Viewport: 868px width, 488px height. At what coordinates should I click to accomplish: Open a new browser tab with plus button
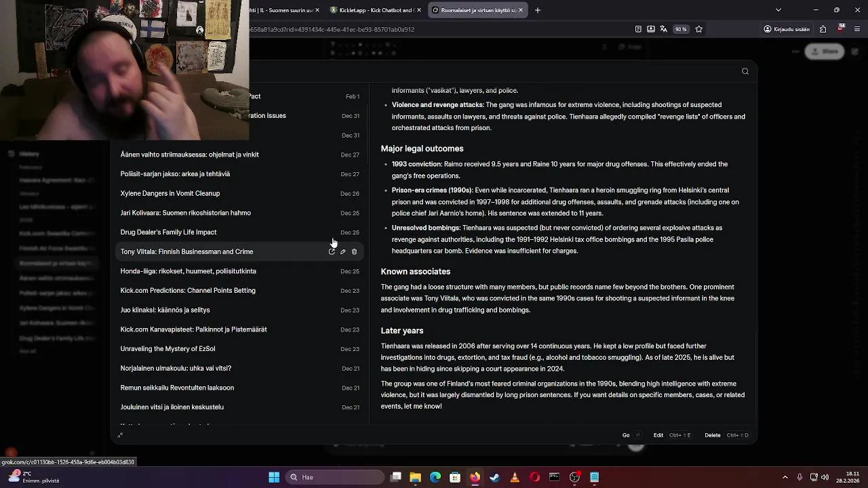coord(538,10)
